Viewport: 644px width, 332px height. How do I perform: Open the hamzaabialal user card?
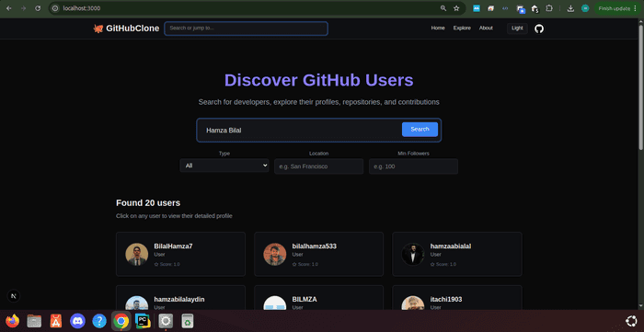point(457,254)
